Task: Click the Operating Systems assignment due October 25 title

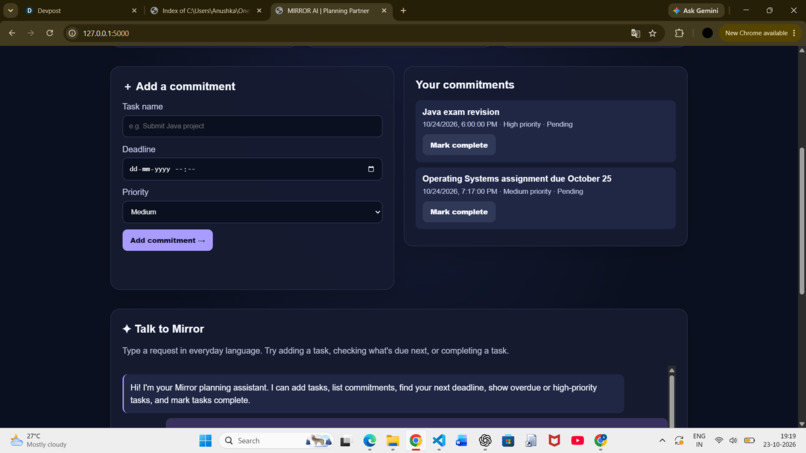Action: tap(517, 178)
